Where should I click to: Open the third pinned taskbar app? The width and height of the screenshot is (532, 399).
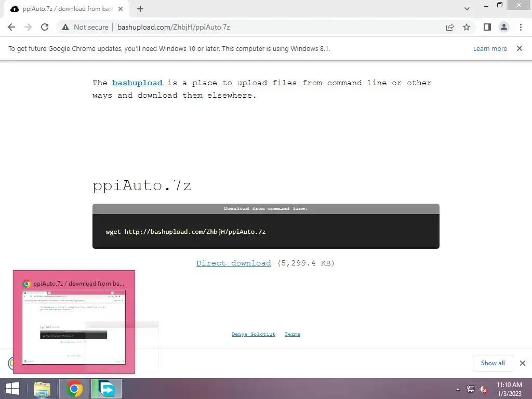point(106,389)
